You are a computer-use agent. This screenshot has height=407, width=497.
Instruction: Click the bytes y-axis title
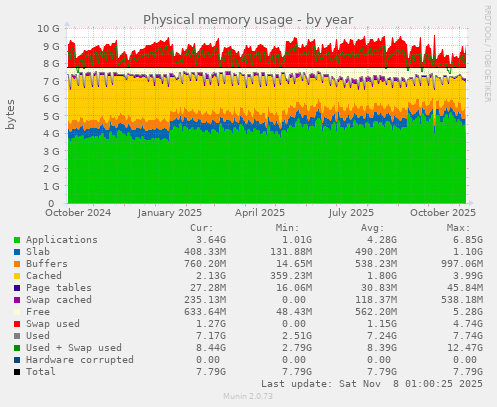coord(10,114)
